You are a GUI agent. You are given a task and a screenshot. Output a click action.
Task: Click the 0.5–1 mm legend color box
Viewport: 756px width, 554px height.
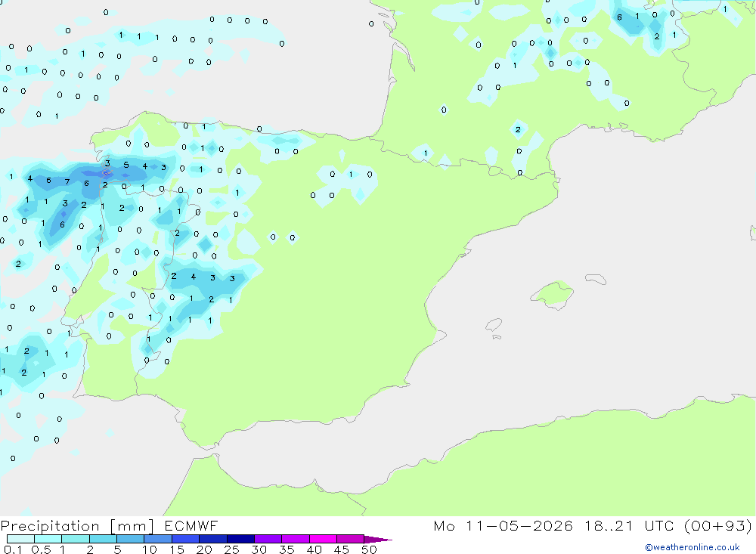(x=48, y=539)
